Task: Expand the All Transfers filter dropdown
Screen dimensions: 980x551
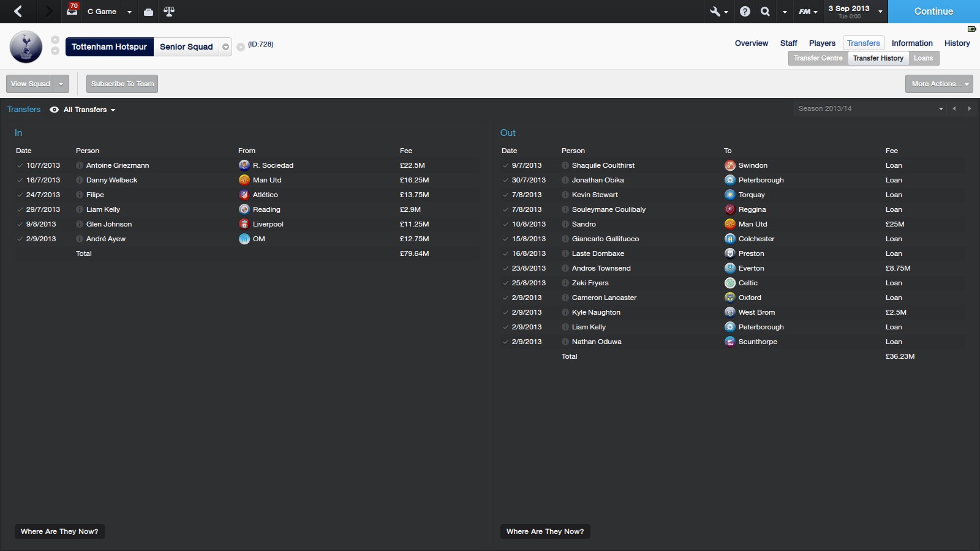Action: tap(89, 110)
